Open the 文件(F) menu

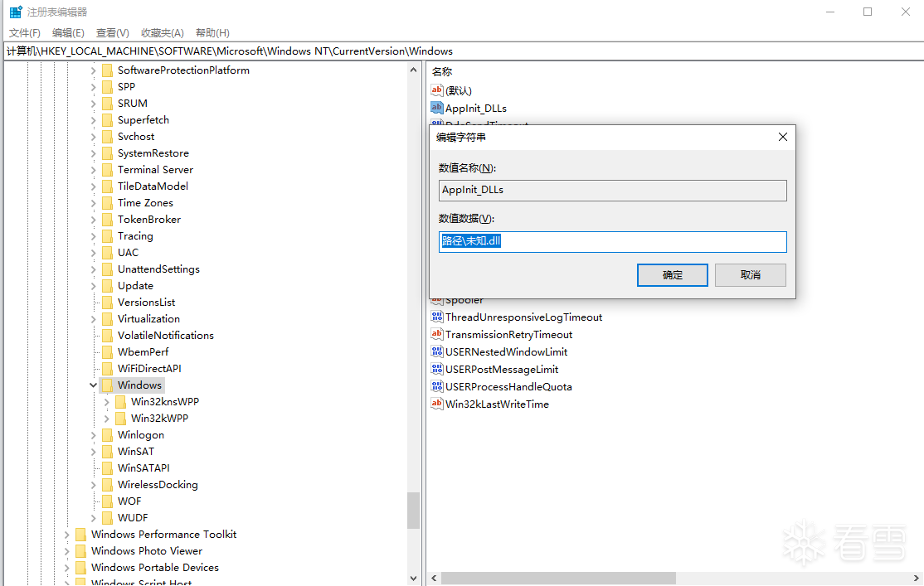[x=25, y=33]
